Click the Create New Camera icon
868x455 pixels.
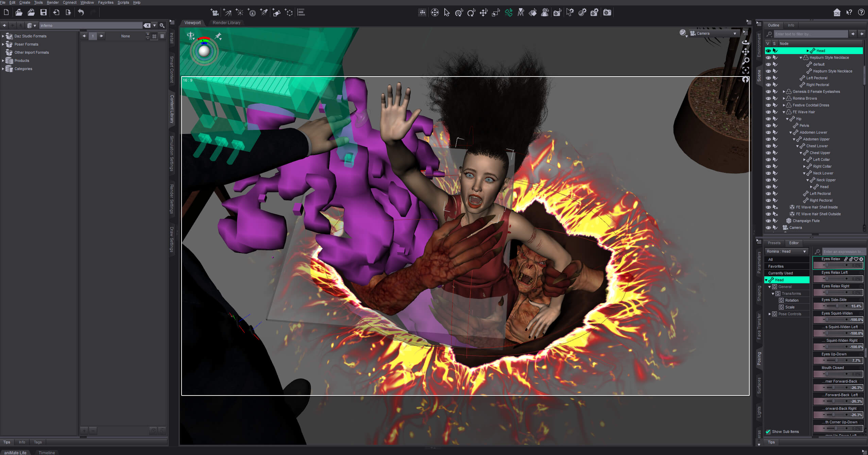pyautogui.click(x=215, y=13)
